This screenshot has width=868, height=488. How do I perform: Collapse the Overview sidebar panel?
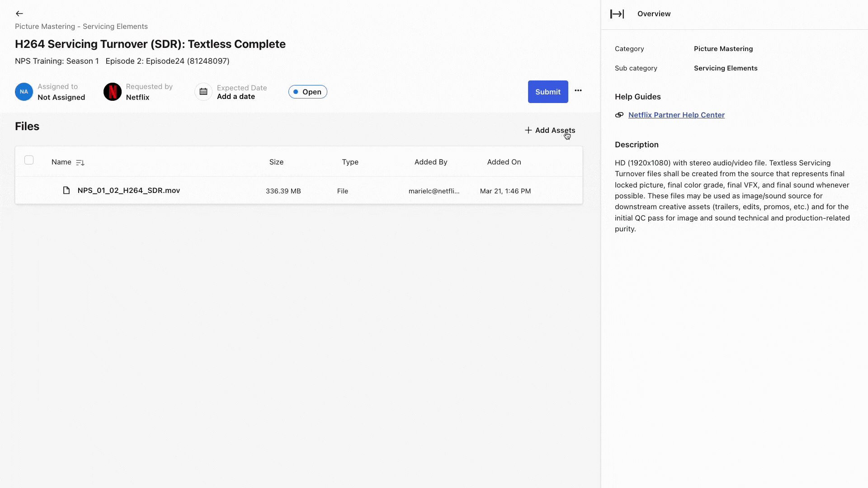tap(617, 14)
